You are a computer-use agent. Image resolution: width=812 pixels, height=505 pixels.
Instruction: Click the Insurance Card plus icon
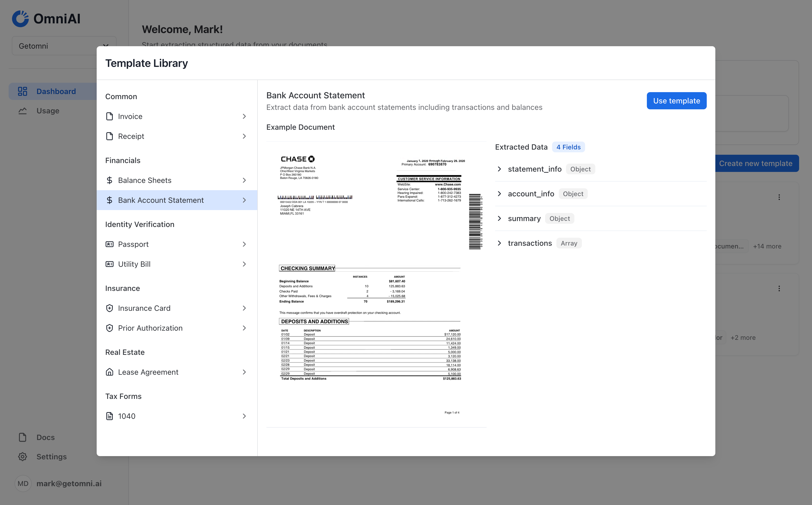click(x=110, y=308)
